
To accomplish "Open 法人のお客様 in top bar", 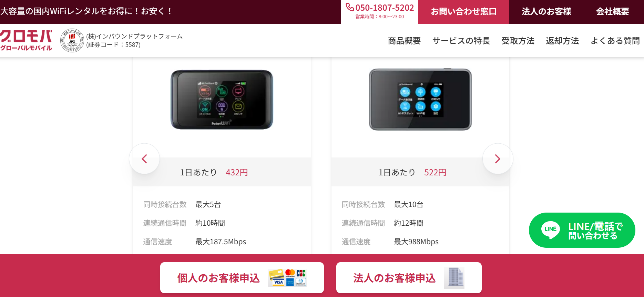I will click(546, 12).
